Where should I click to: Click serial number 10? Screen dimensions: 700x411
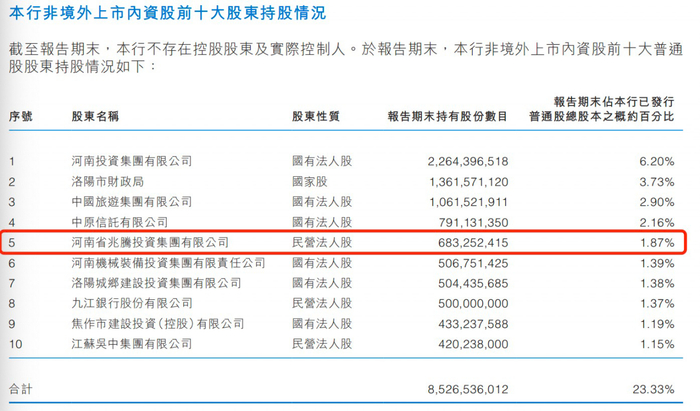[x=16, y=345]
